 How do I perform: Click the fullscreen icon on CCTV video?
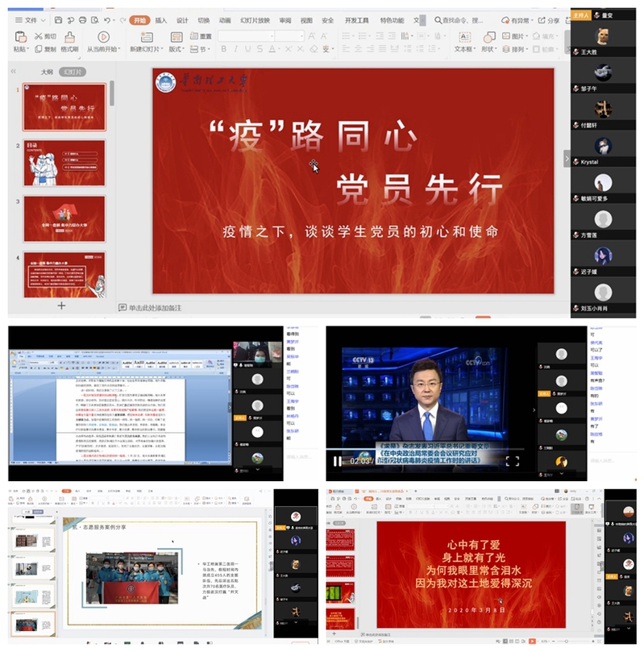(512, 461)
